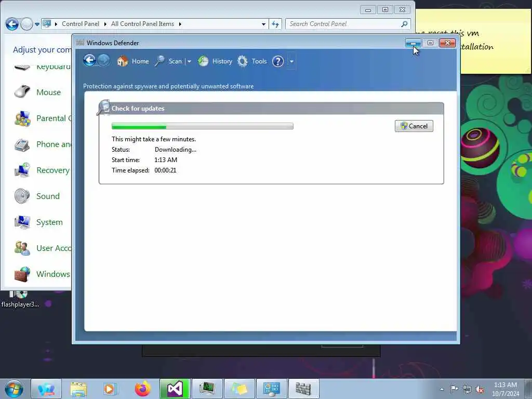Open Phone and Modem in Control Panel

[x=43, y=144]
